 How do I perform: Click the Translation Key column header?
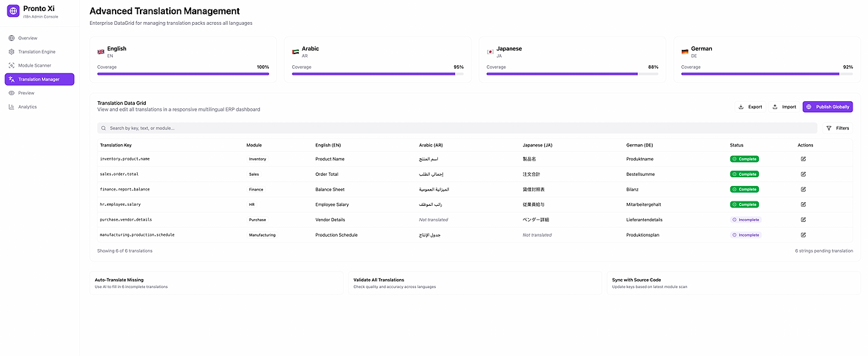(x=116, y=145)
